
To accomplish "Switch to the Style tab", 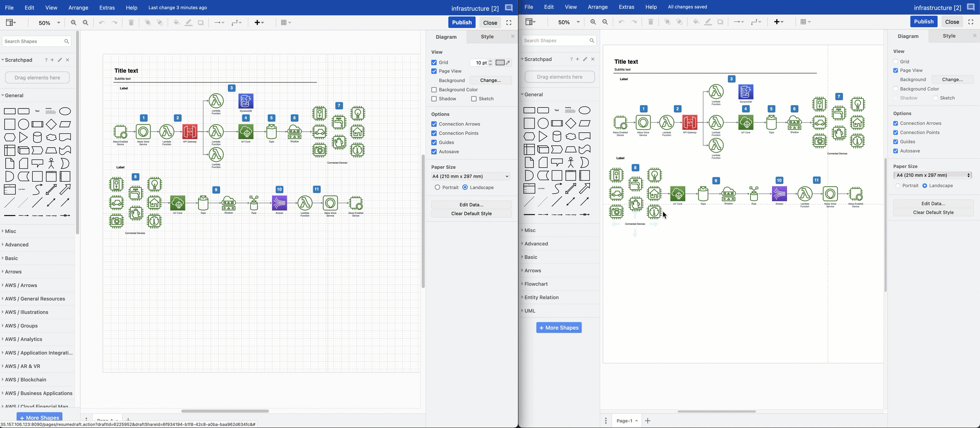I will [x=487, y=37].
